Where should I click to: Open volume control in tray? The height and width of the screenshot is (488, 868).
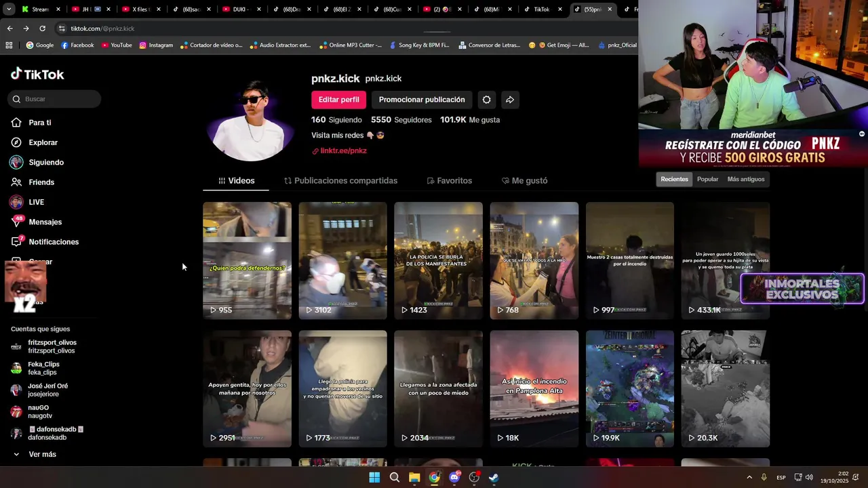tap(809, 477)
